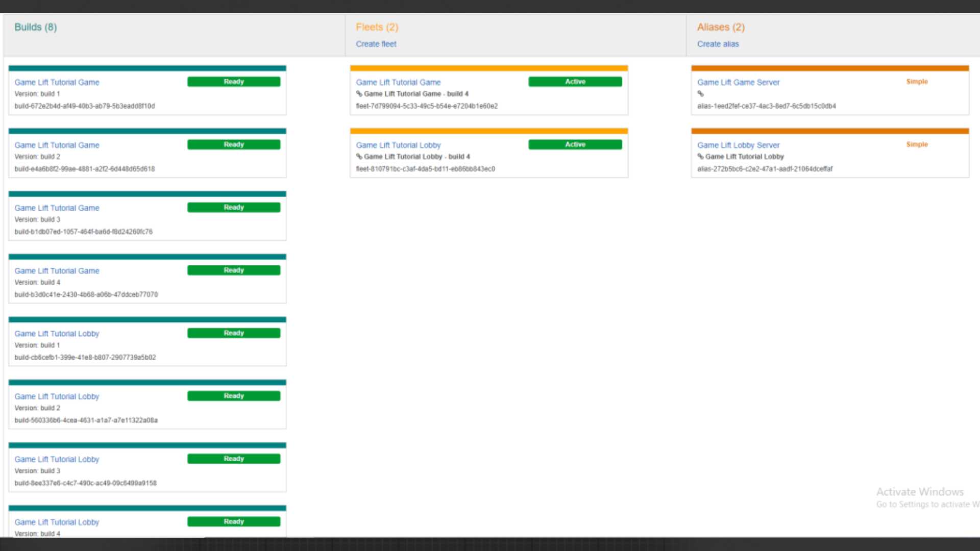This screenshot has width=980, height=551.
Task: Open the Aliases (2) section header
Action: pyautogui.click(x=721, y=27)
